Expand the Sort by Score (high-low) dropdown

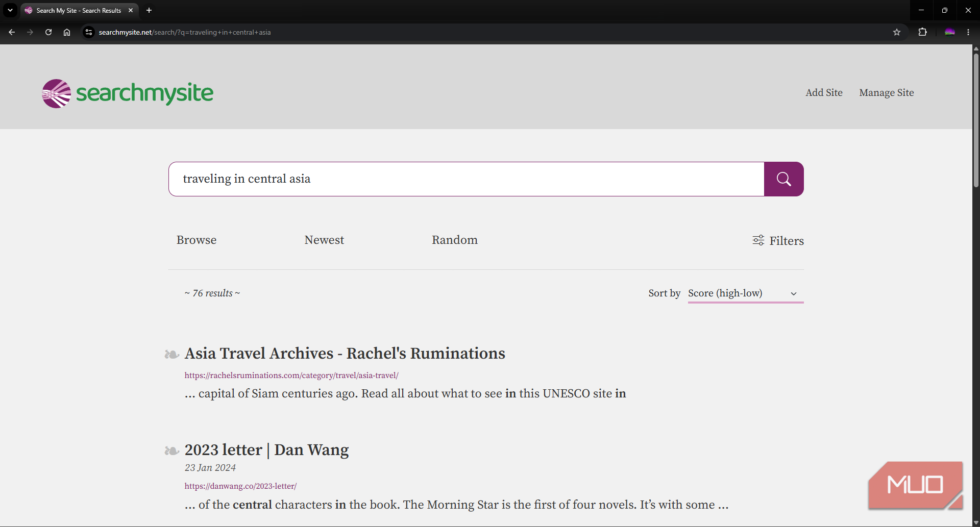point(746,293)
